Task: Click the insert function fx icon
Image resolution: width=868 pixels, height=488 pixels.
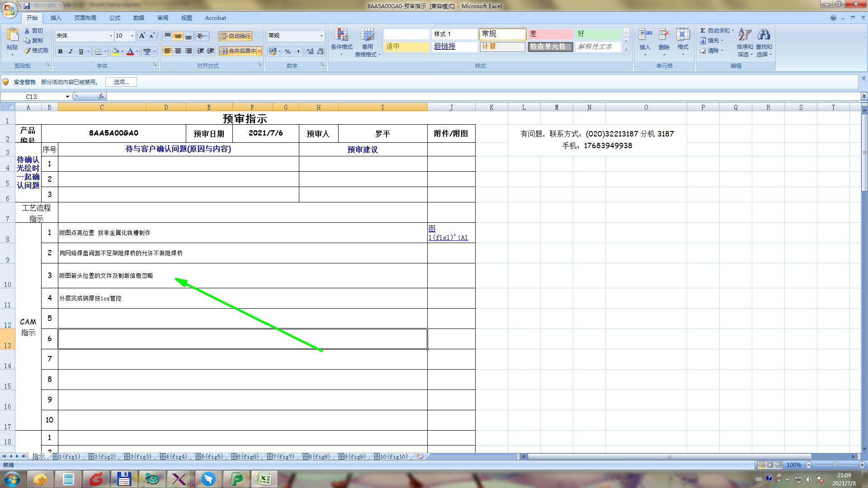Action: click(x=101, y=96)
